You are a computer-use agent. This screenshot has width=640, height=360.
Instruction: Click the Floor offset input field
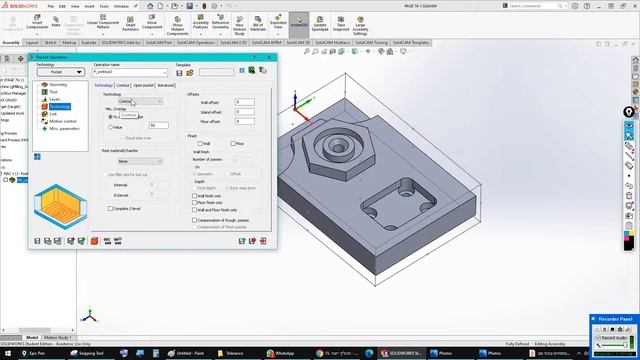tap(244, 121)
